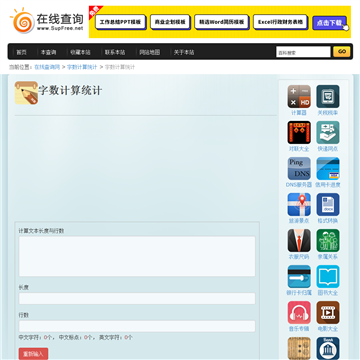The height and width of the screenshot is (360, 360).
Task: Open 关于本站 from the navigation bar
Action: tap(184, 52)
